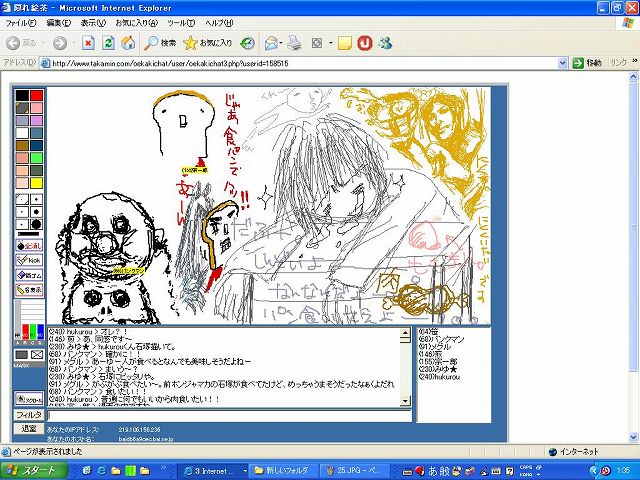Open History panel icon
The image size is (640, 480).
pos(247,43)
